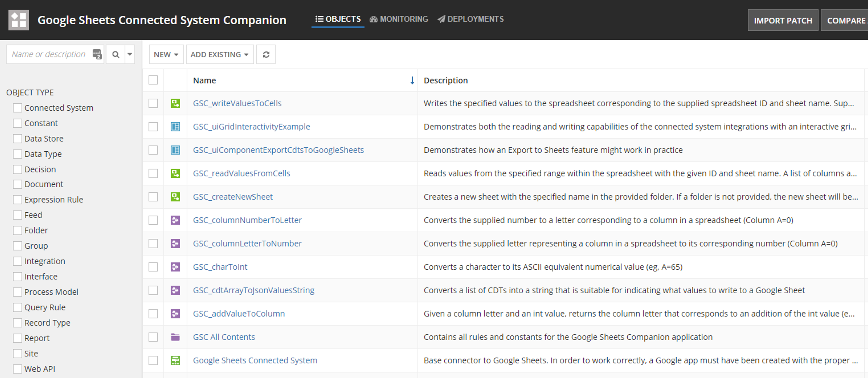Open the GSC_columnNumberToLetter link
Viewport: 868px width, 378px height.
247,220
